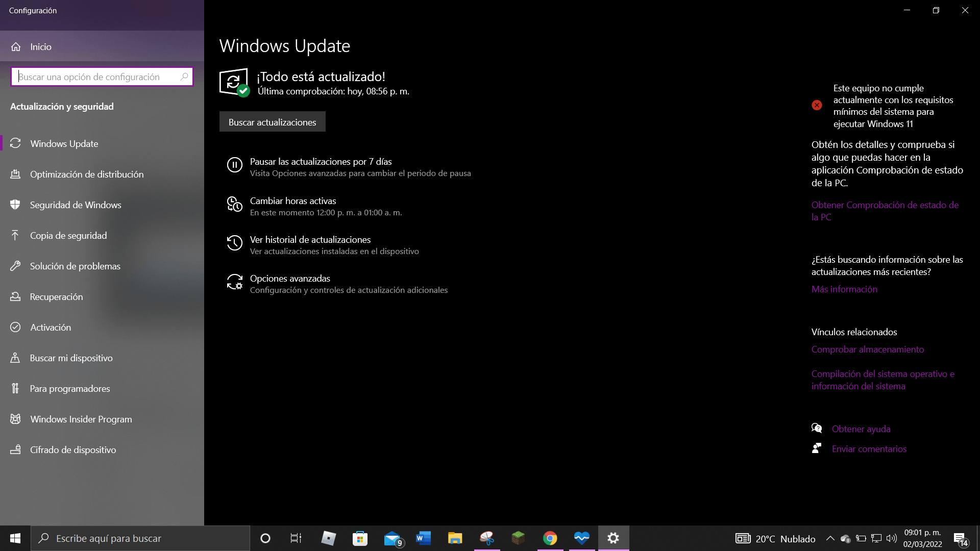Go to Inicio settings home

point(40,46)
